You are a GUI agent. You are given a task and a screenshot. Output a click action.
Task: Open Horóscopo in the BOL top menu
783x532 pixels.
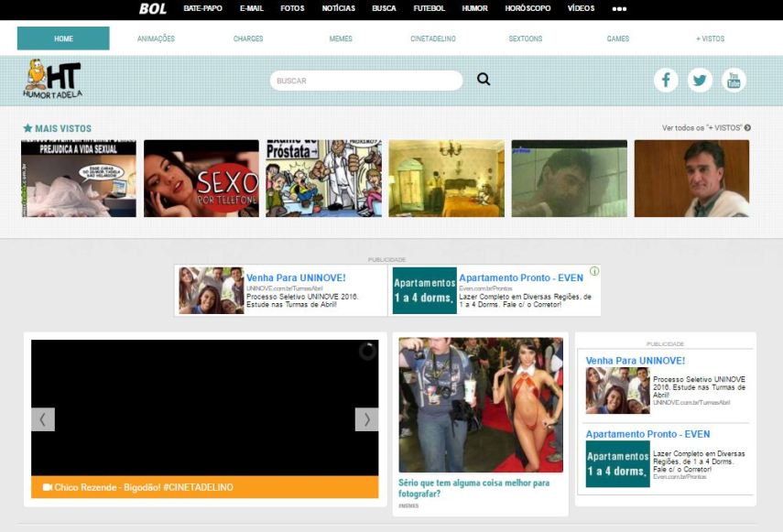click(x=527, y=9)
